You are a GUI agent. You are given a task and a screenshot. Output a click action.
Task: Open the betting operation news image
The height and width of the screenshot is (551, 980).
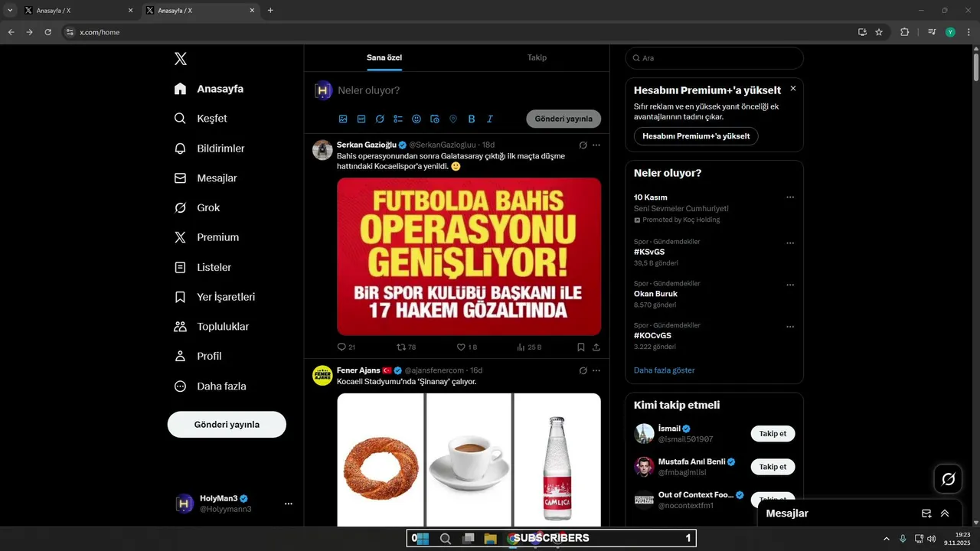click(469, 256)
